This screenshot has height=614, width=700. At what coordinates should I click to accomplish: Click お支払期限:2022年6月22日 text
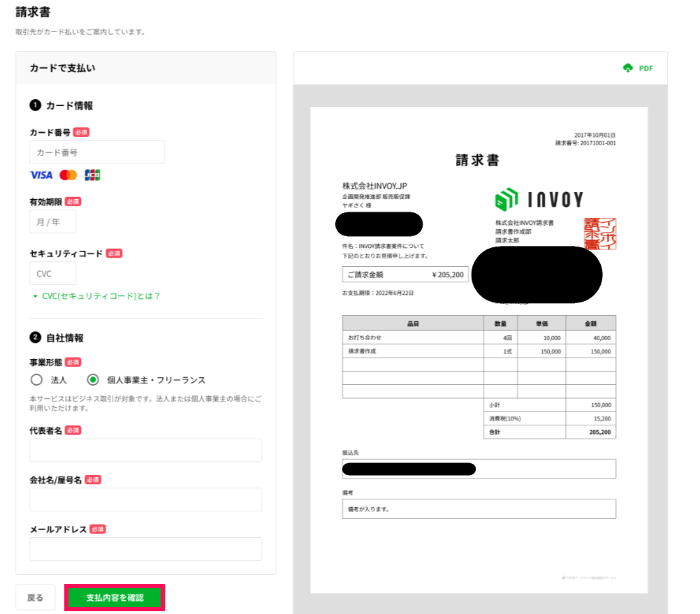(378, 293)
